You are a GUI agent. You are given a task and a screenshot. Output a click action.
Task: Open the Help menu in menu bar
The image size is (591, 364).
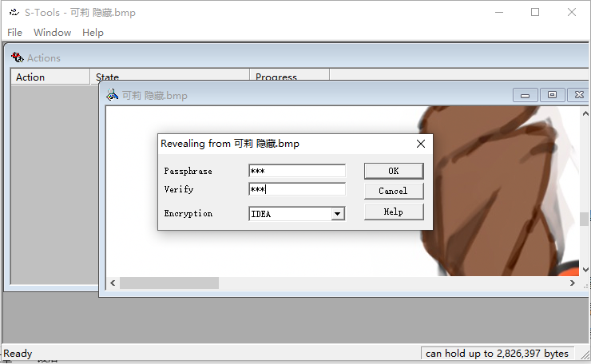pyautogui.click(x=93, y=33)
